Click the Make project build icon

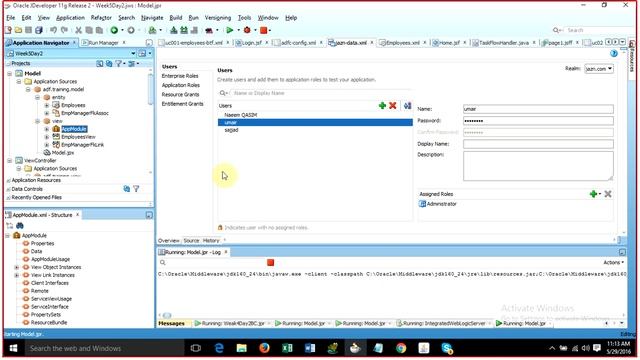coord(173,30)
